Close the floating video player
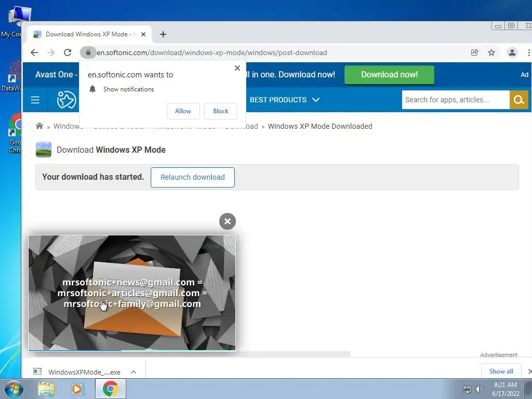 click(228, 221)
